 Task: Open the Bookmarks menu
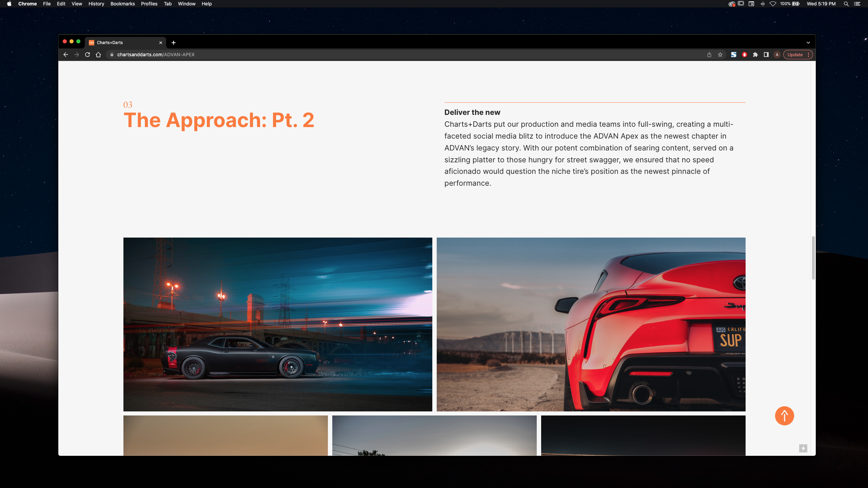(123, 4)
